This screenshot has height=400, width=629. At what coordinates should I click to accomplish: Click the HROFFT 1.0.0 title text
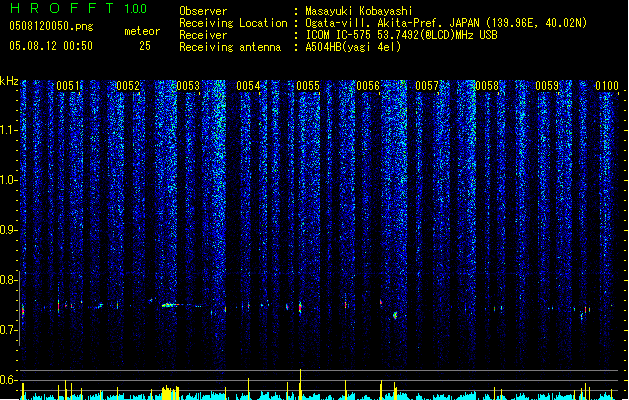pyautogui.click(x=78, y=8)
